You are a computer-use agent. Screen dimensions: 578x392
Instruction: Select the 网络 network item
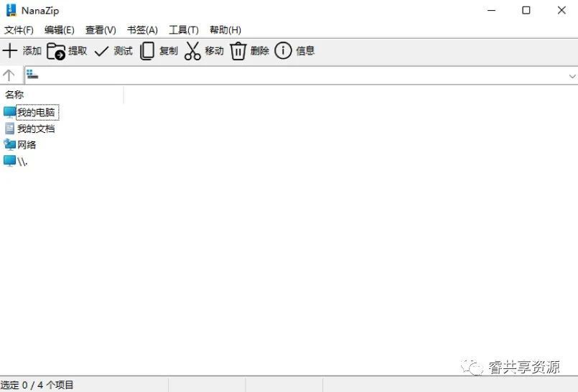pos(27,145)
